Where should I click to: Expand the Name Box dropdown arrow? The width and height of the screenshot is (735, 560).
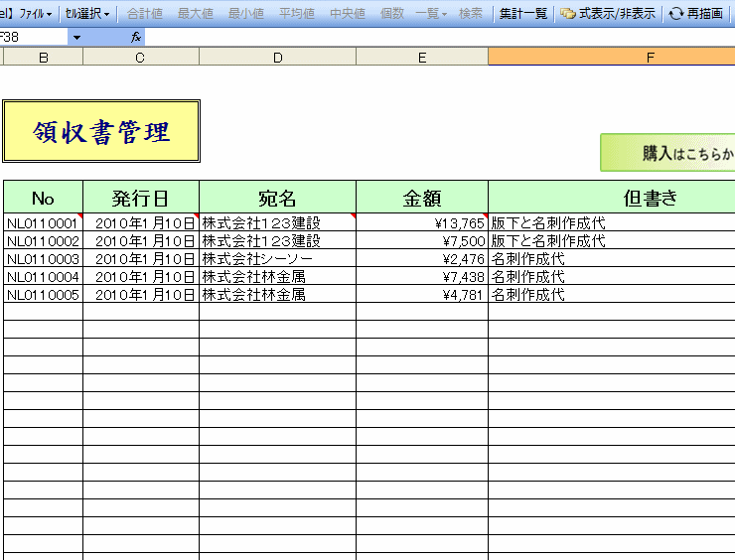(x=76, y=37)
